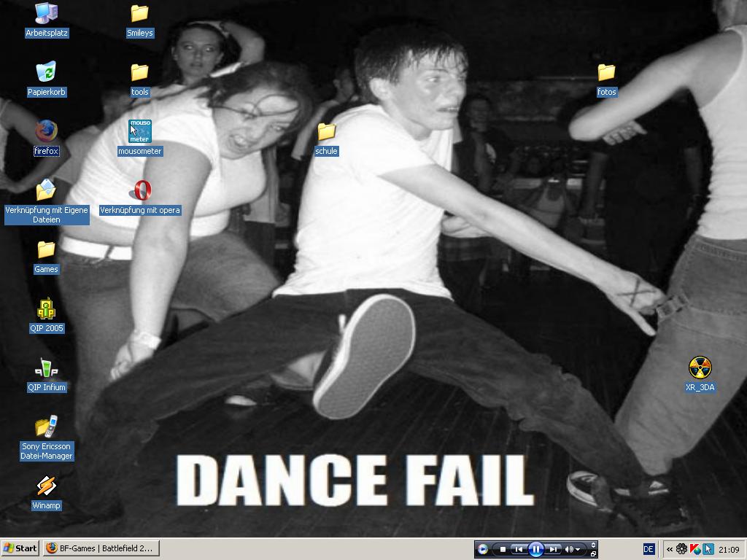Open the Papierkorb recycle bin
The height and width of the screenshot is (560, 747).
pos(46,72)
